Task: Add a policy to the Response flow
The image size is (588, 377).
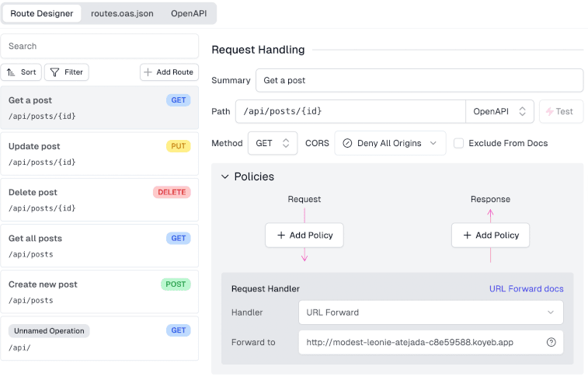Action: coord(490,235)
